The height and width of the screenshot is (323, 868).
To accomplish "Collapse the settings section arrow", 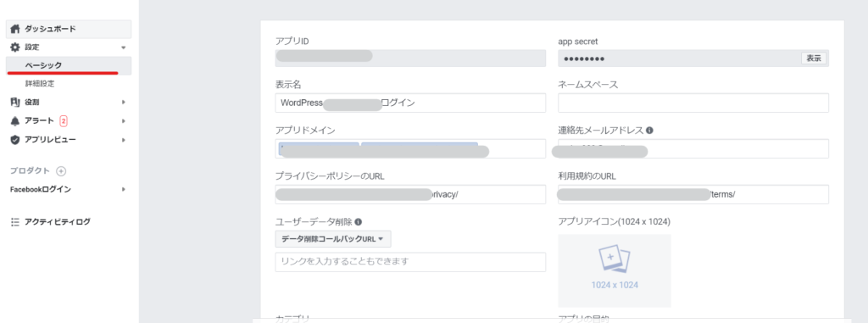I will pyautogui.click(x=124, y=47).
